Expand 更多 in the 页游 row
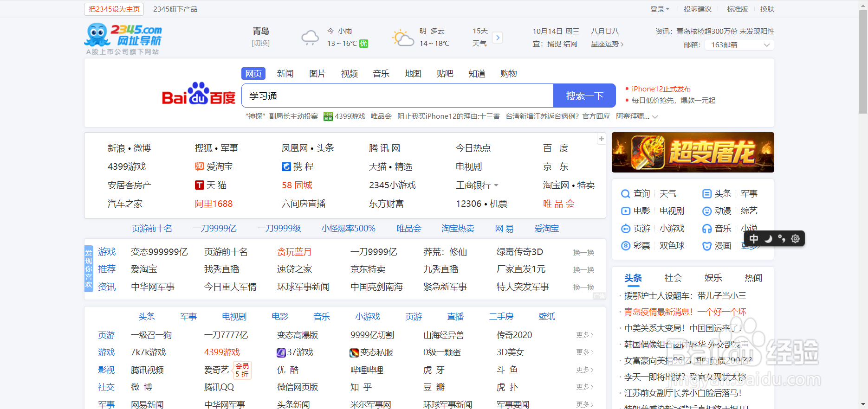 584,335
